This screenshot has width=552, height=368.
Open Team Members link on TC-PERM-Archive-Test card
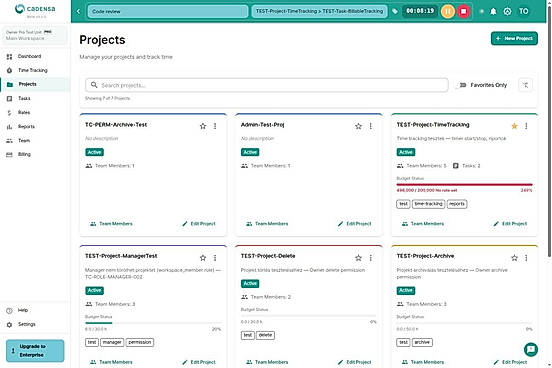[111, 224]
